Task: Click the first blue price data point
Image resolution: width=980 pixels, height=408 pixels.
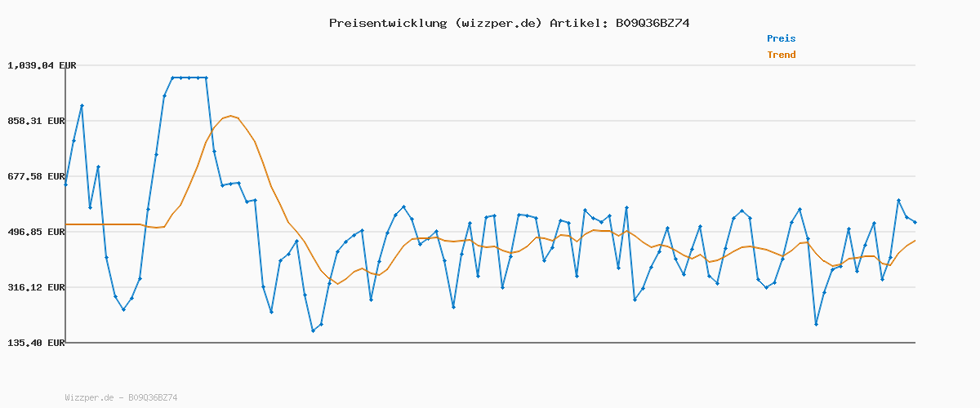Action: coord(66,185)
